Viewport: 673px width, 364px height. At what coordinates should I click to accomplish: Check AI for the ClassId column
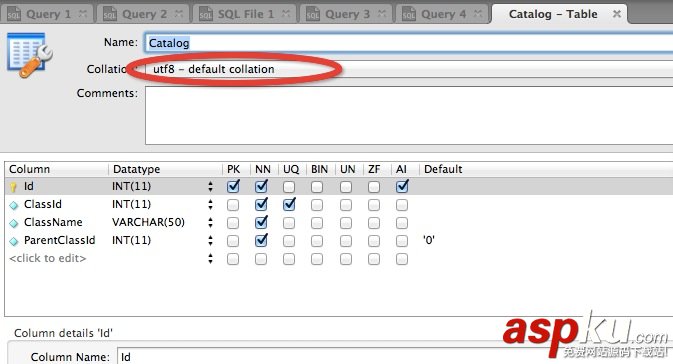coord(402,205)
